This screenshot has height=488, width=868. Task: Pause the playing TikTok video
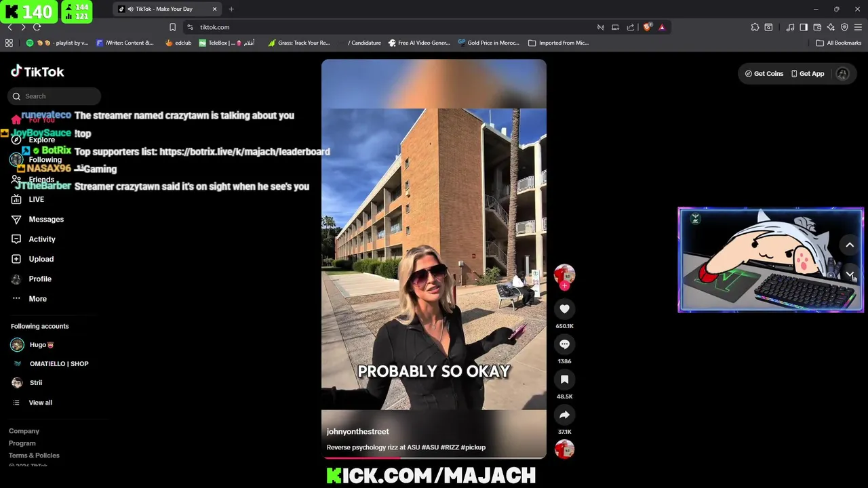coord(434,258)
